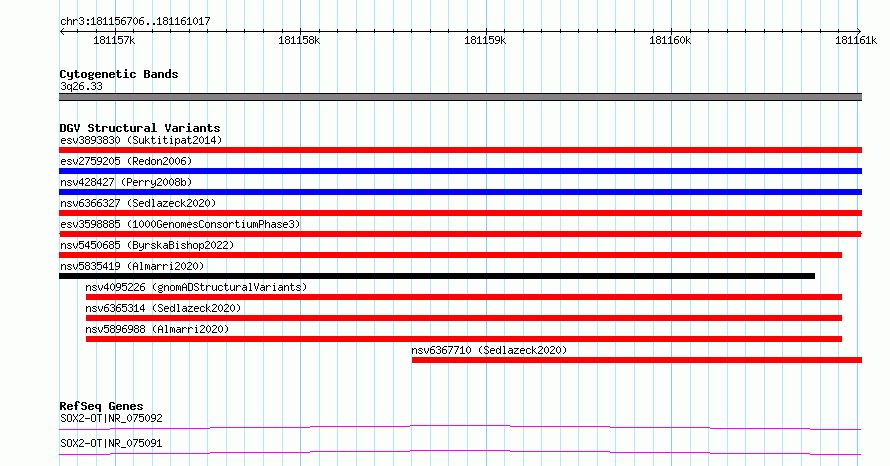Select the magenta line of SOX2-OT|NR_075091

pyautogui.click(x=460, y=452)
